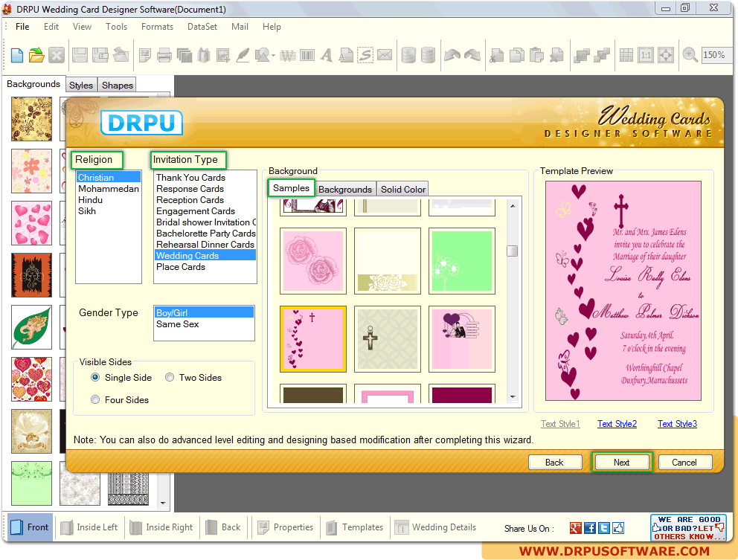Choose the beige cross sample background
Image resolution: width=738 pixels, height=560 pixels.
[x=388, y=339]
